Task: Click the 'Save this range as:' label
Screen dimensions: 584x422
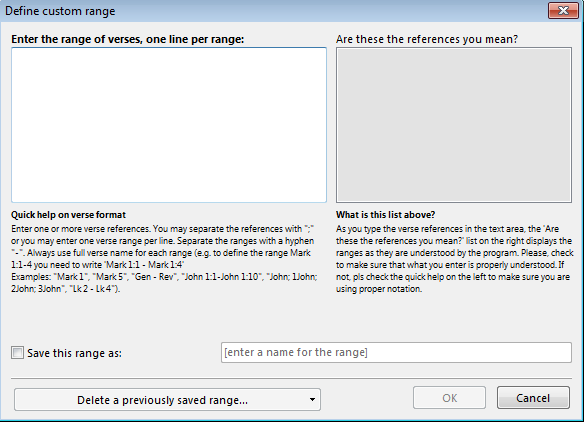Action: point(74,353)
